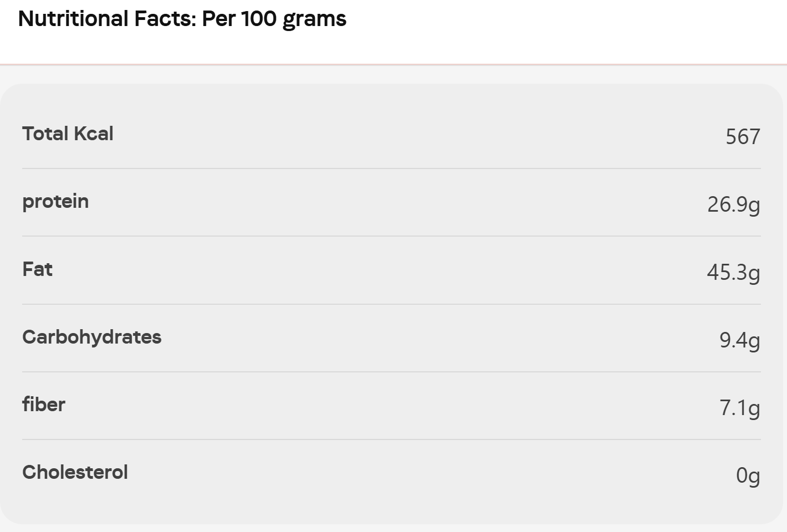Click the pink line under the heading
787x532 pixels.
click(393, 65)
